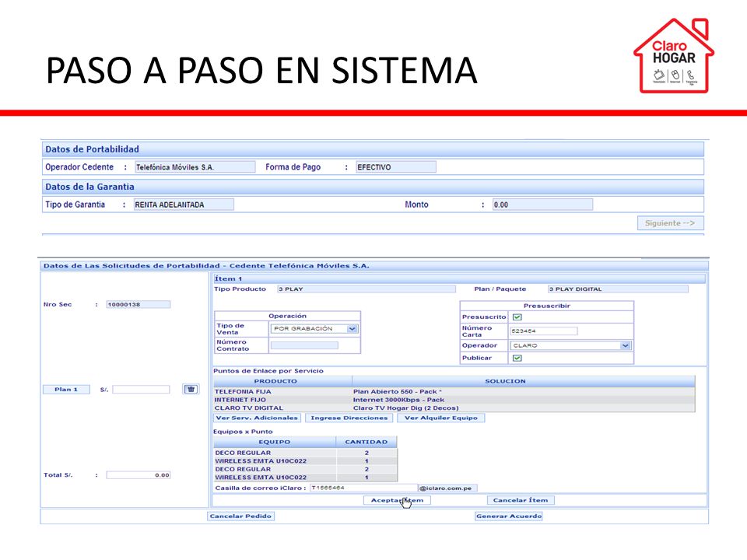Image resolution: width=747 pixels, height=560 pixels.
Task: Click the EQUIPO column header
Action: click(275, 442)
